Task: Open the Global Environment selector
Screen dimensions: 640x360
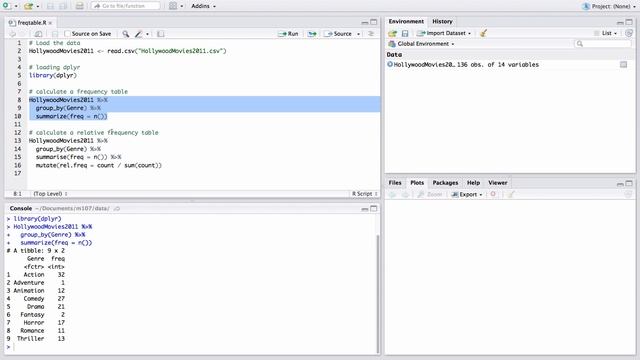Action: (x=421, y=44)
